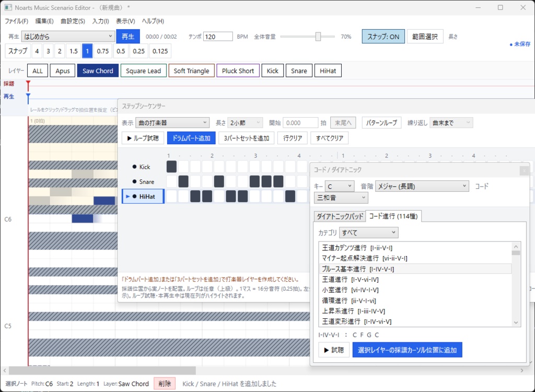Screen dimensions: 535x392
Task: Open the コード type dropdown 三和音
Action: click(x=341, y=198)
